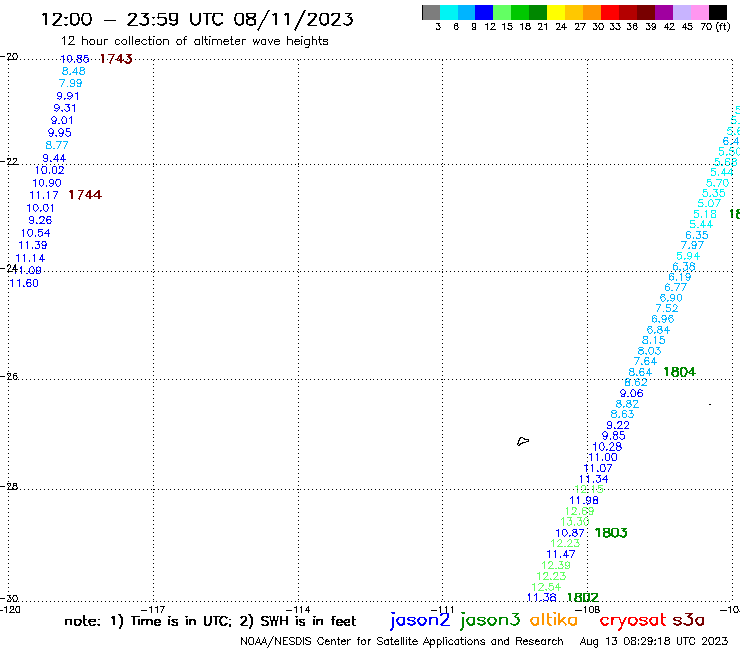Click the wave height value 11.47
The height and width of the screenshot is (650, 740).
point(561,554)
